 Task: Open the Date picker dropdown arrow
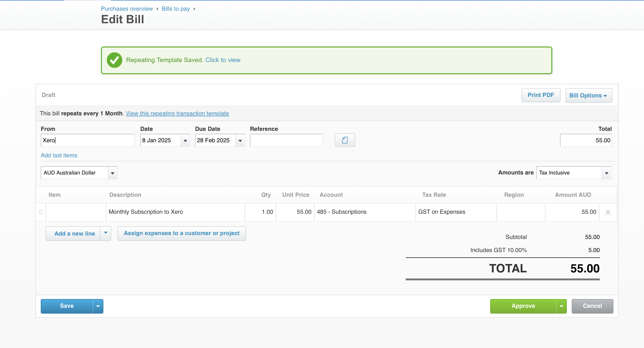[x=185, y=141]
